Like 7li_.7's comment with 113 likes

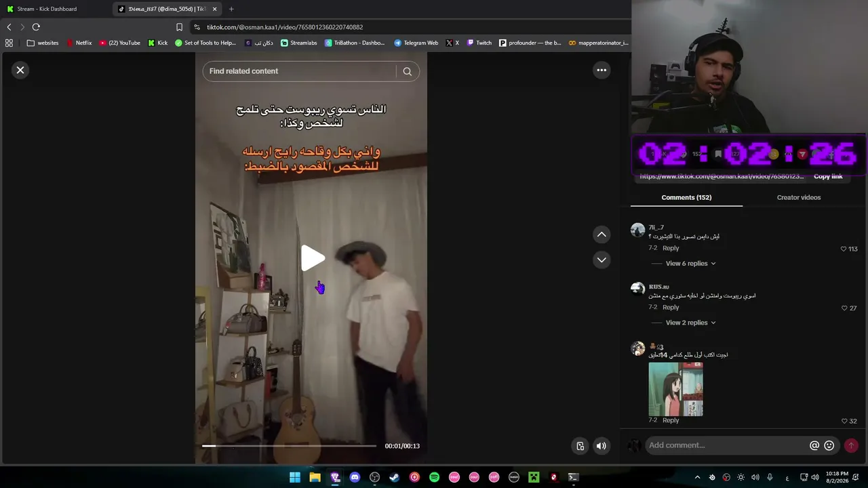pyautogui.click(x=844, y=249)
